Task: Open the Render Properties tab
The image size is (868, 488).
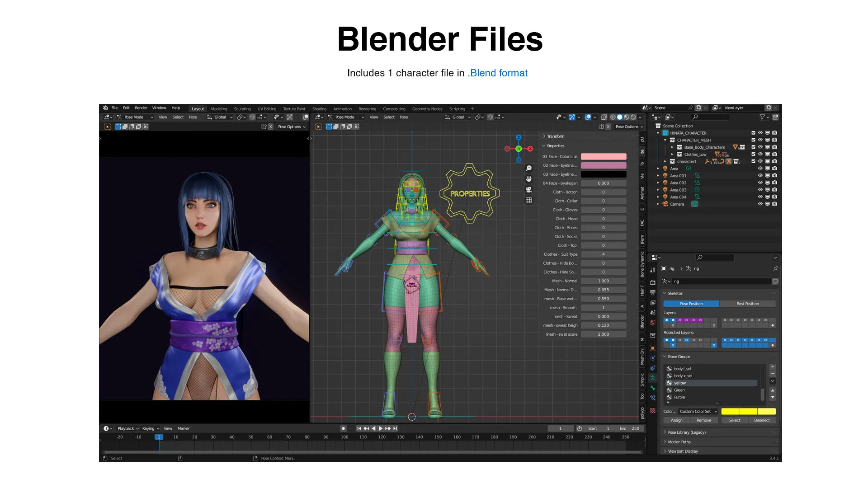Action: [653, 282]
